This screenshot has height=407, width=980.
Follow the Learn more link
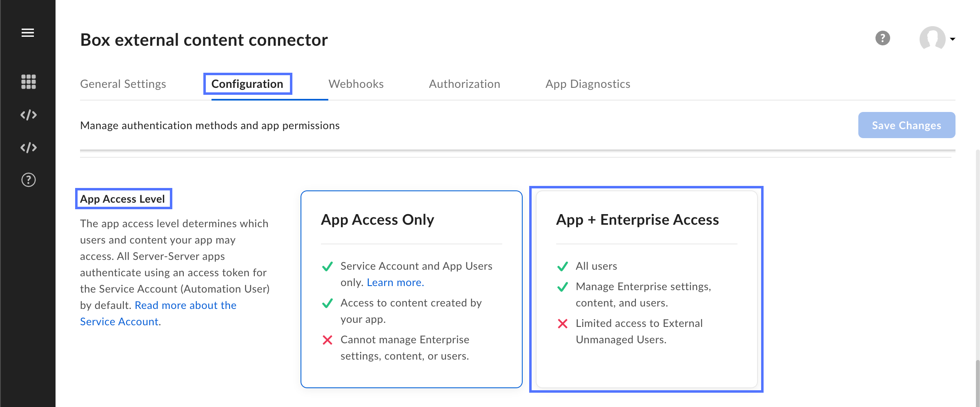[x=395, y=282]
